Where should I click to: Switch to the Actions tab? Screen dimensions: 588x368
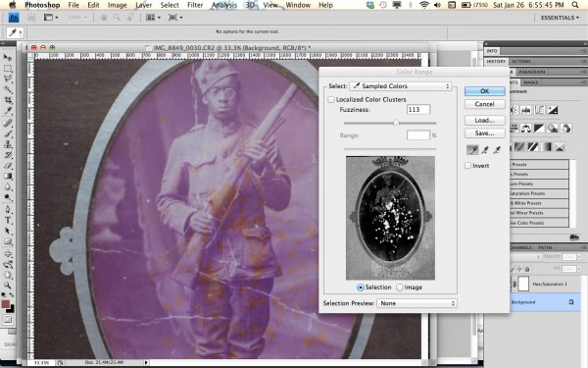coord(521,61)
